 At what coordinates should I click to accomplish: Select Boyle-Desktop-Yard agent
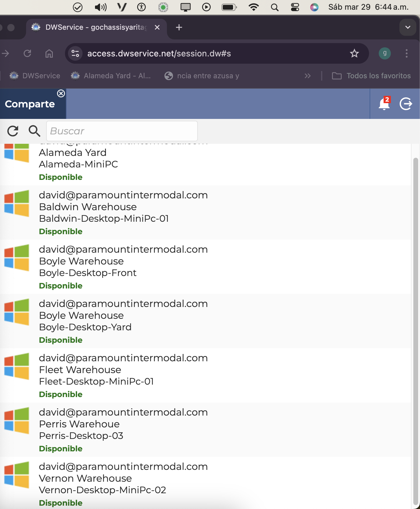click(x=205, y=321)
